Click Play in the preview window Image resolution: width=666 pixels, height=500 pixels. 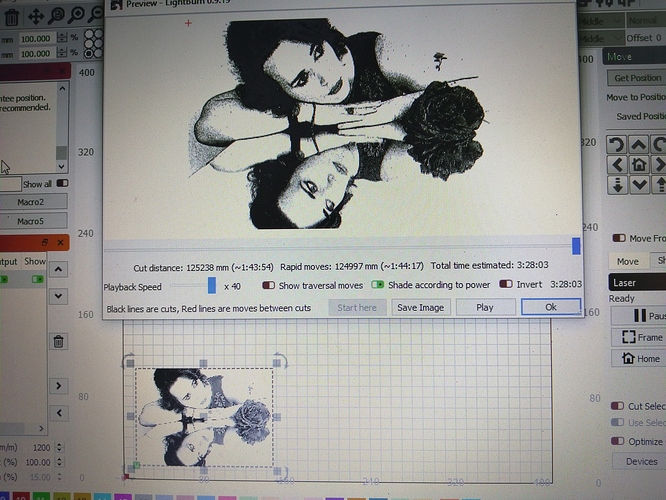pyautogui.click(x=485, y=307)
